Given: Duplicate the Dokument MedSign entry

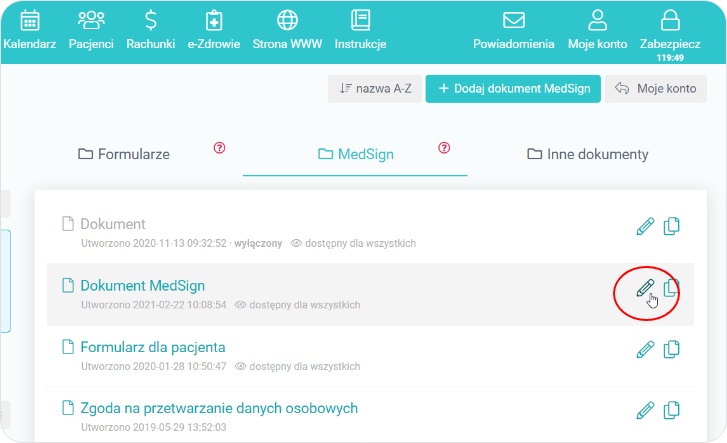Looking at the screenshot, I should (x=671, y=288).
